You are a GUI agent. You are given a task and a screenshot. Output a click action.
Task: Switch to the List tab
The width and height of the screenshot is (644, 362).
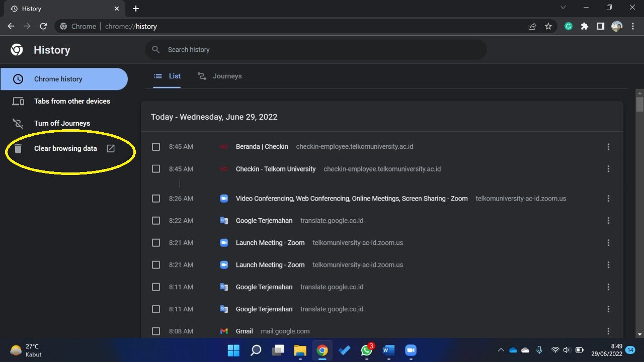click(x=167, y=76)
